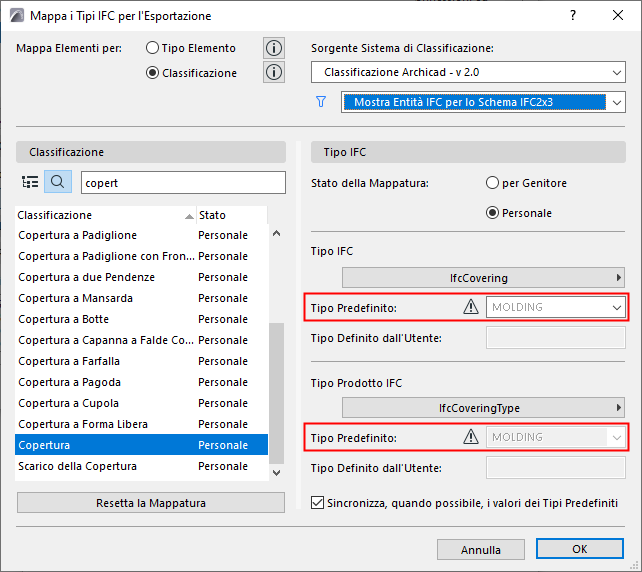642x572 pixels.
Task: Open the IfcCovering type menu
Action: point(483,277)
